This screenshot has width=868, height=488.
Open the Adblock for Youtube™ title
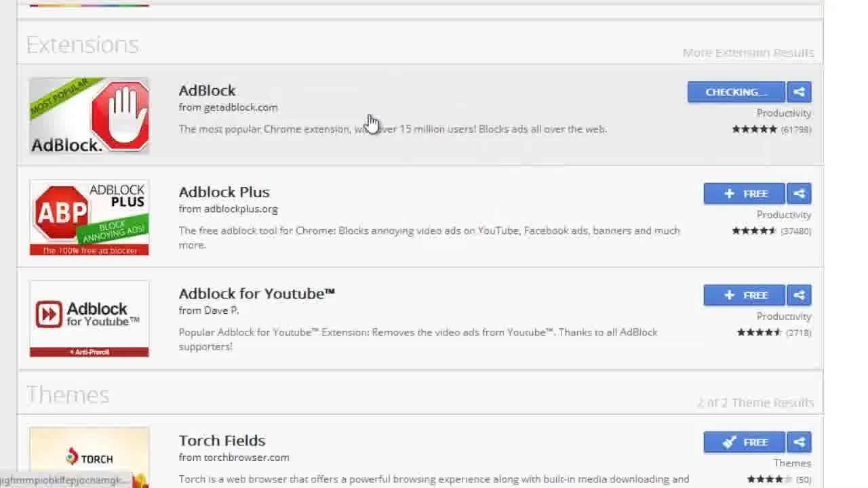(x=257, y=293)
